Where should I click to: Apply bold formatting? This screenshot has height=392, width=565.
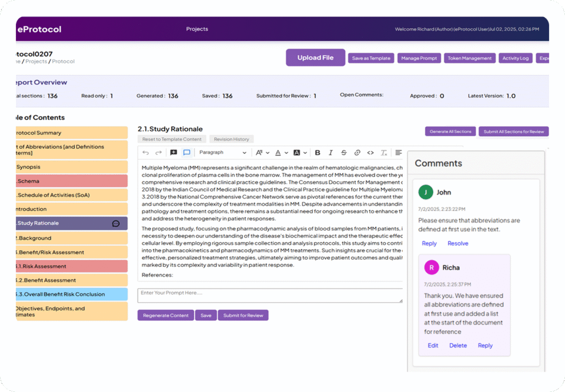tap(317, 153)
